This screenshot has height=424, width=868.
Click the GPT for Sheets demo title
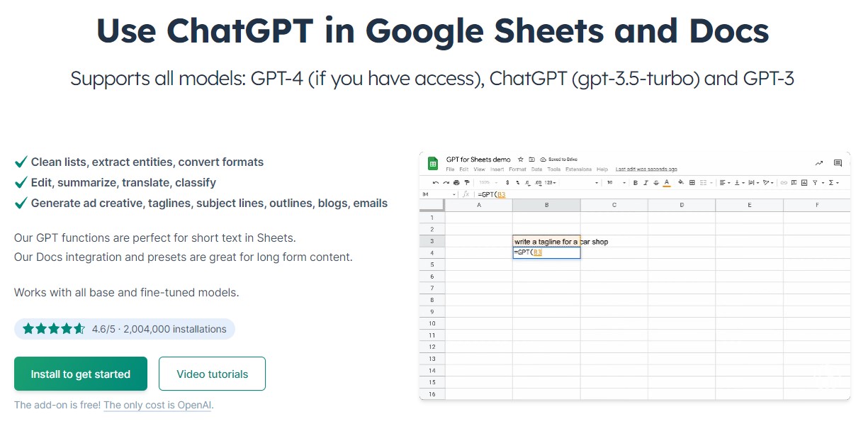(478, 160)
